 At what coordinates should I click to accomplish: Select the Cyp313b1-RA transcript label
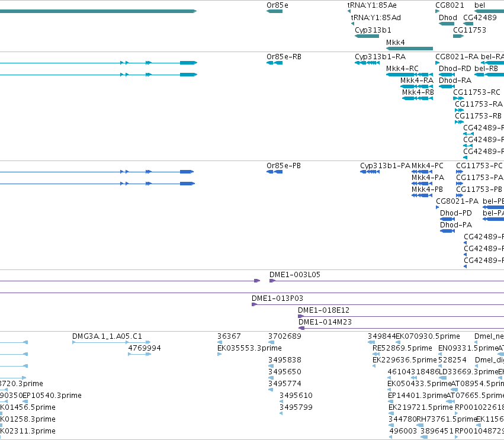[380, 57]
